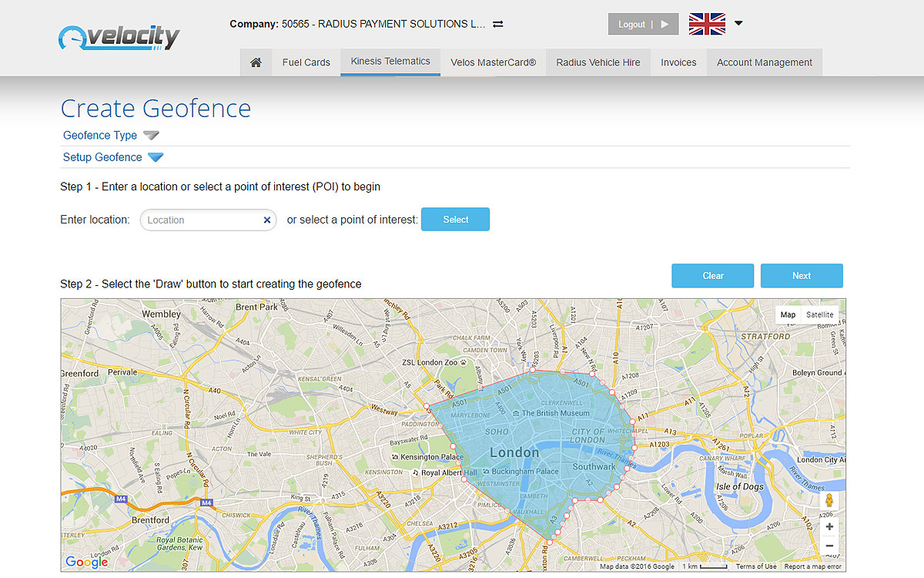Select the UK flag language icon
The width and height of the screenshot is (924, 578).
(x=707, y=24)
